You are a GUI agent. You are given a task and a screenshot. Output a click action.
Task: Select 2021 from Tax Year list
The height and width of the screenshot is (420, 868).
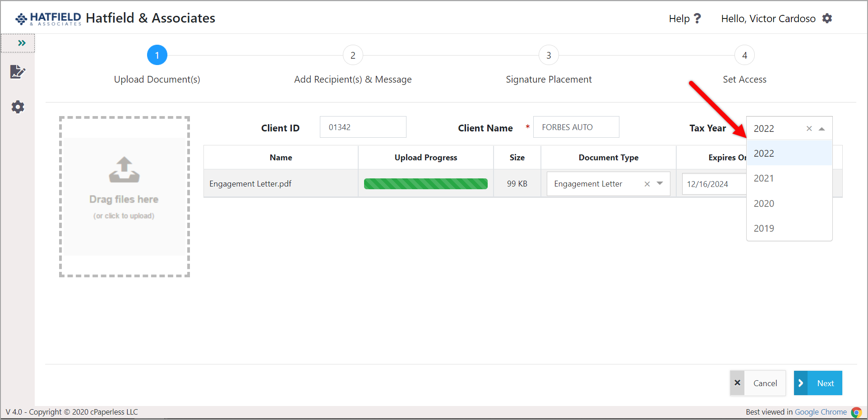[764, 178]
